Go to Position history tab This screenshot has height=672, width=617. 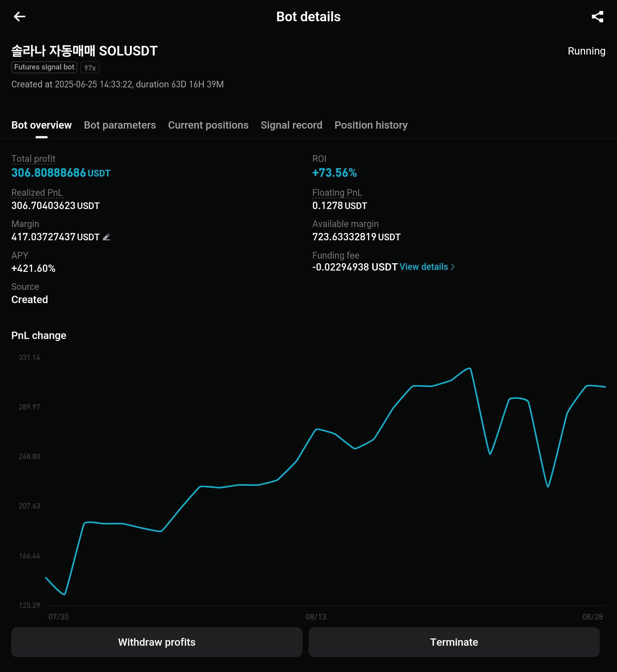tap(371, 125)
